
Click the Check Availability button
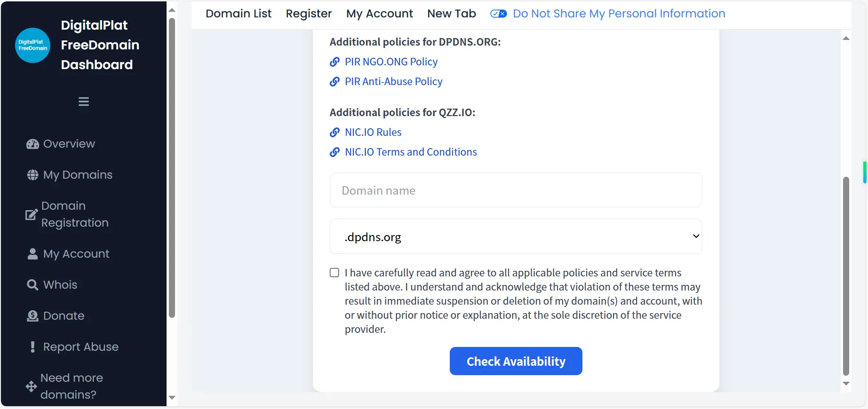516,361
